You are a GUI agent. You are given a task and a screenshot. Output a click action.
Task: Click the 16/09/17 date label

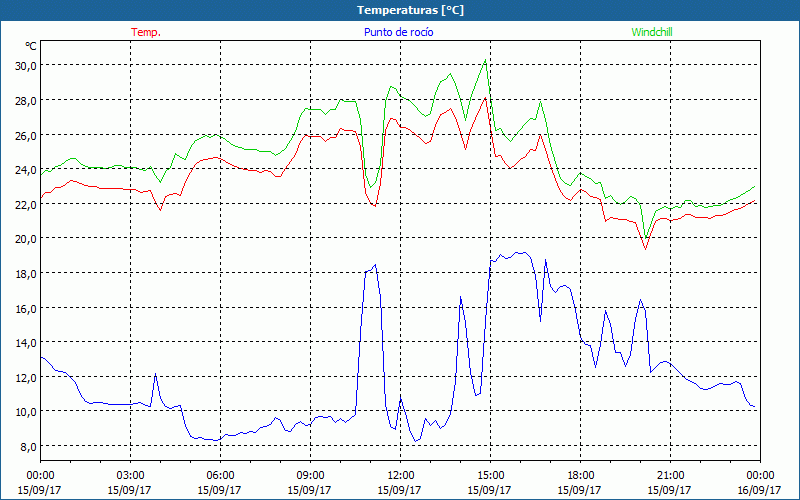click(x=759, y=490)
